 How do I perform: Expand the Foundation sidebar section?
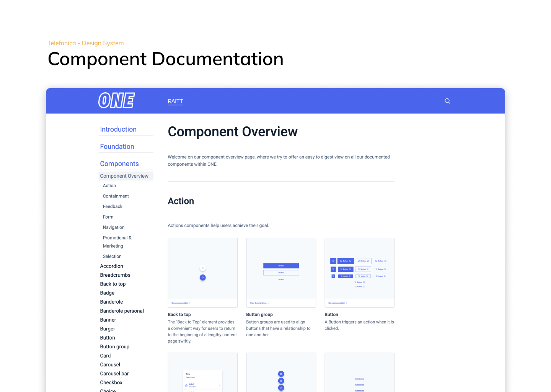117,147
